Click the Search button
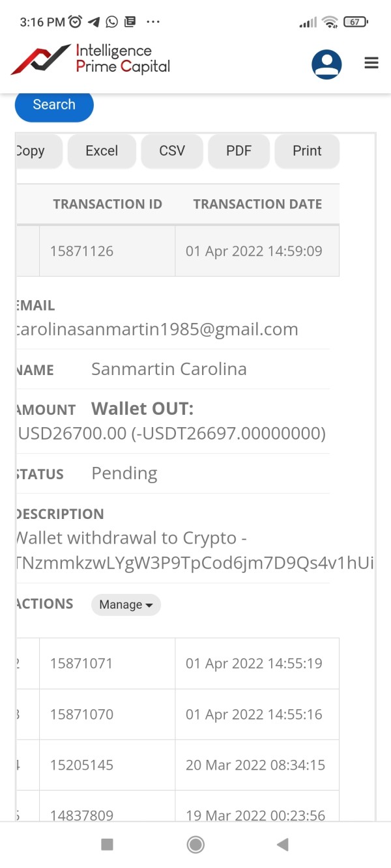This screenshot has height=868, width=391. coord(54,105)
